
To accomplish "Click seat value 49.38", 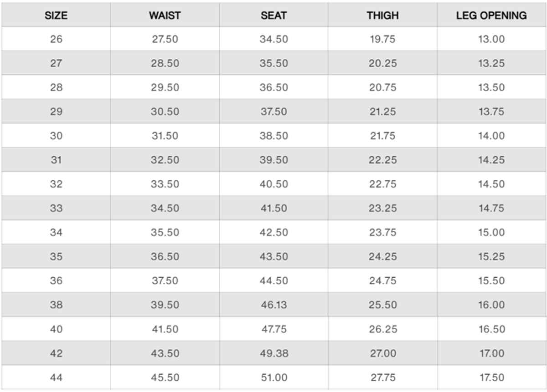I will [273, 353].
